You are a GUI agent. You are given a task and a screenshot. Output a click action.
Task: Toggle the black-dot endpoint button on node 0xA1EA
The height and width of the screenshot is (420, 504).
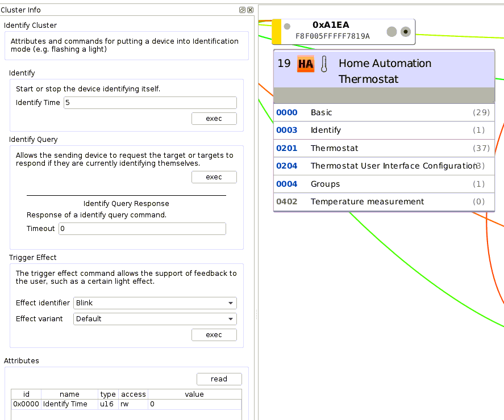406,31
